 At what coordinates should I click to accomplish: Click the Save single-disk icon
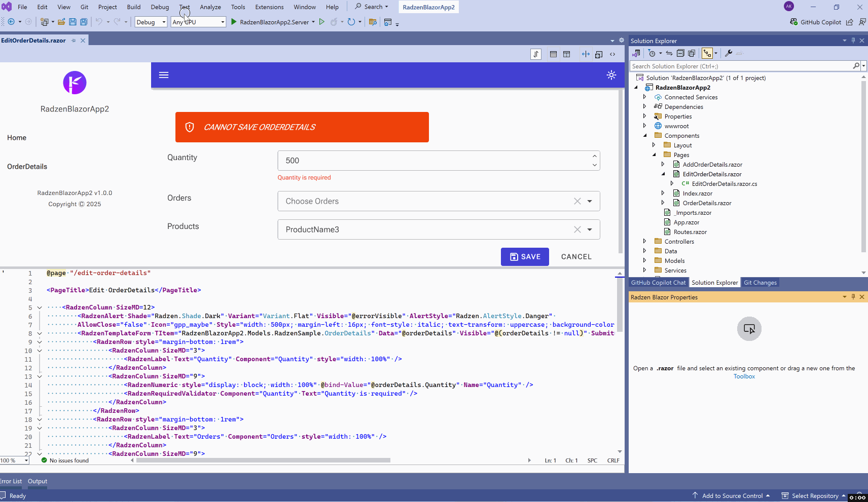point(73,22)
